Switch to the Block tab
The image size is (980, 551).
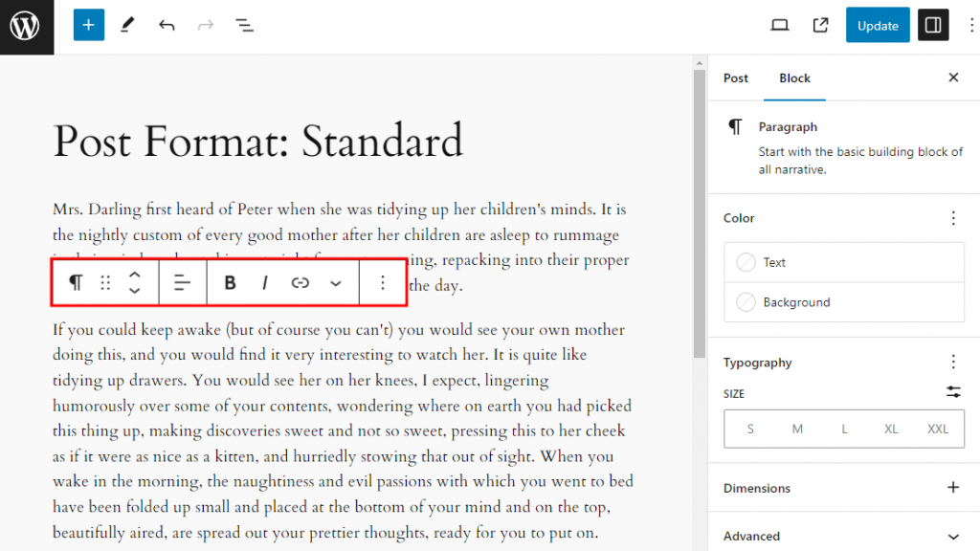pyautogui.click(x=794, y=77)
